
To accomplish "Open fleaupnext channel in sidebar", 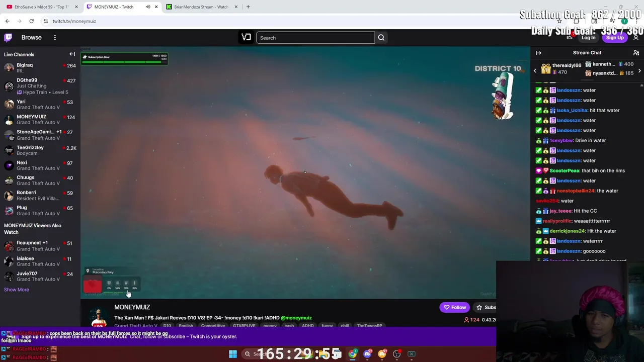I will coord(40,246).
